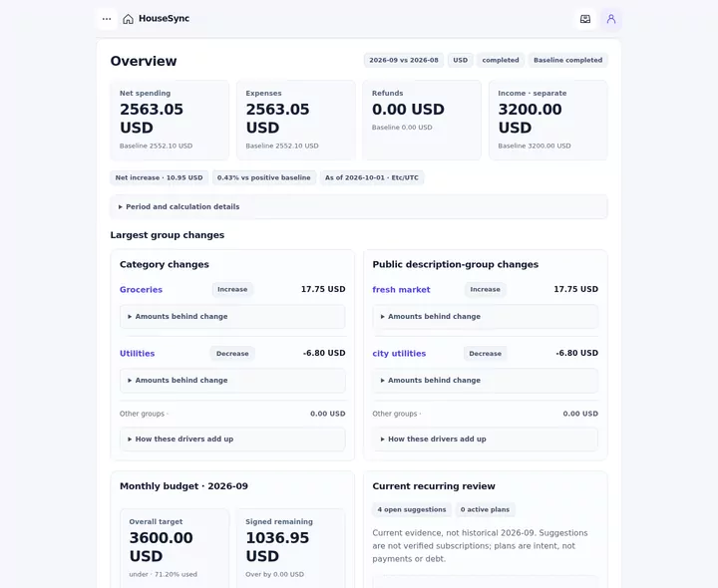Click the Signed remaining 1036.95 USD card
The image size is (718, 588).
291,548
